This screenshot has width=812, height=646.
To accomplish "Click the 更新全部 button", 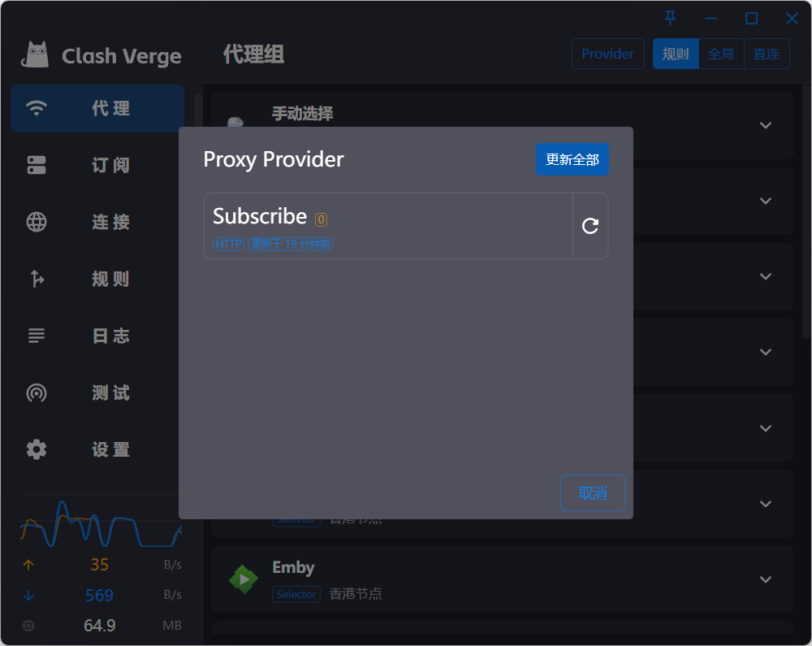I will point(572,159).
